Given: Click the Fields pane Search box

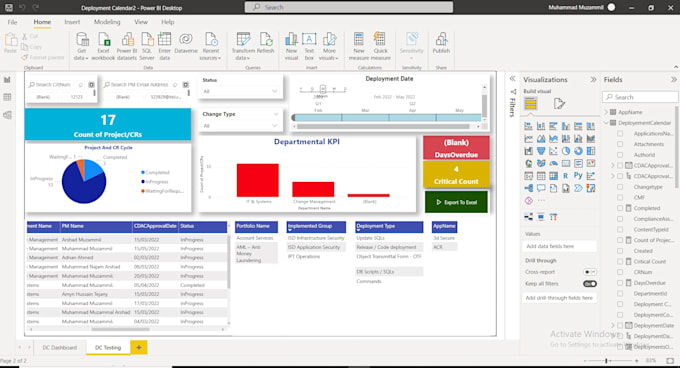Looking at the screenshot, I should [x=640, y=97].
